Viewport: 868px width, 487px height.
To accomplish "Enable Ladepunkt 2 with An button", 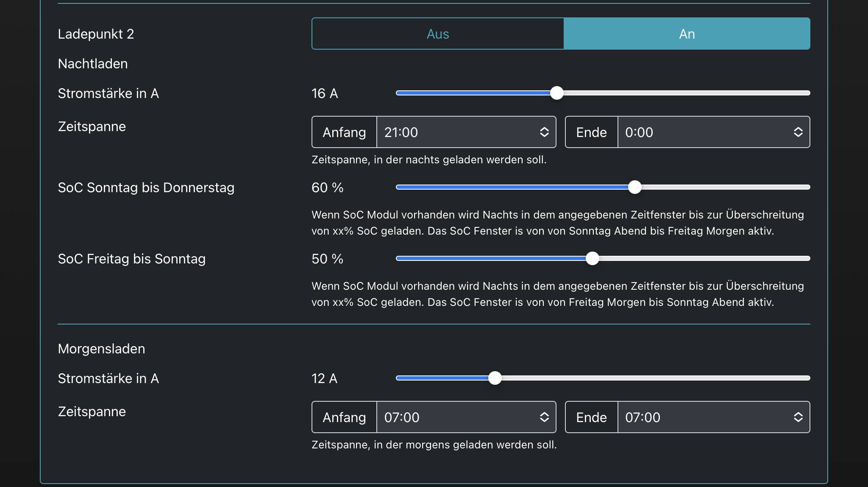I will click(687, 34).
